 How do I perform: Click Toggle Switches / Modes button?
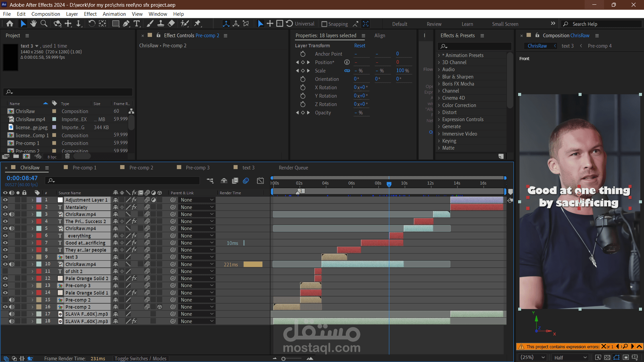(x=140, y=359)
